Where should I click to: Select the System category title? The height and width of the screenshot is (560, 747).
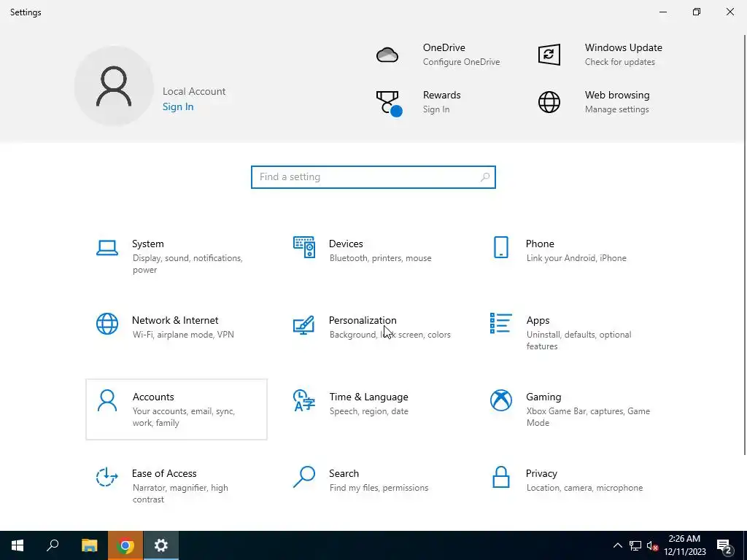pos(147,244)
